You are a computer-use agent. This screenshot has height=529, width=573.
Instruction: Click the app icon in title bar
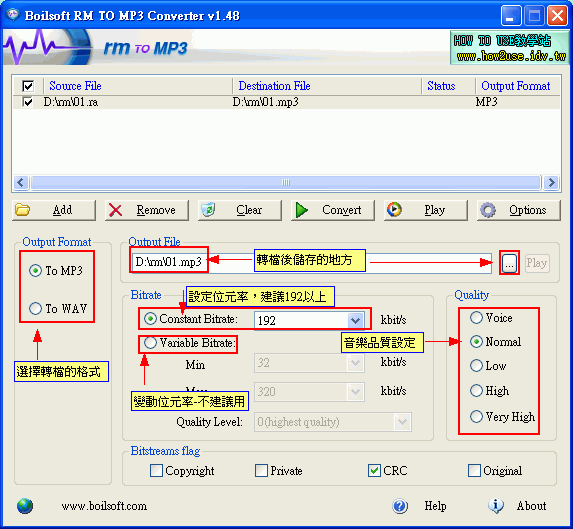[13, 15]
